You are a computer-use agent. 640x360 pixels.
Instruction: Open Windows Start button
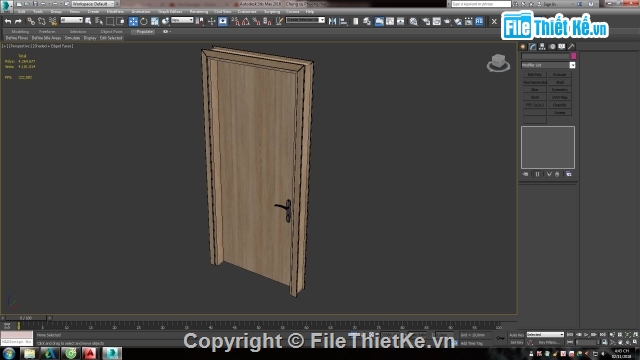click(9, 353)
